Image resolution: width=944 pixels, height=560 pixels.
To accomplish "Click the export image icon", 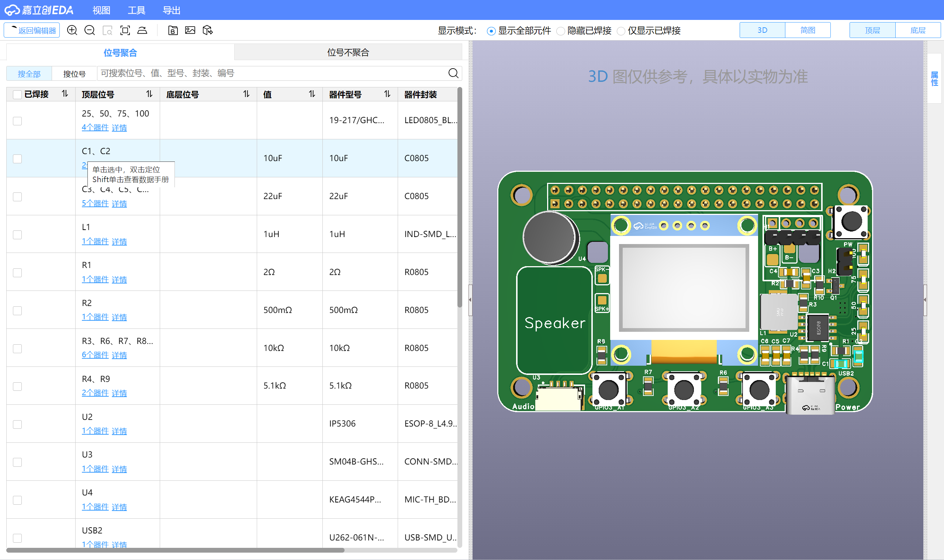I will tap(190, 30).
